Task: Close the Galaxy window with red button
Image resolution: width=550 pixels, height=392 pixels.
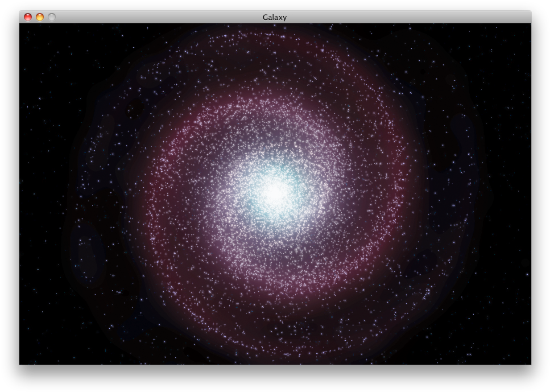Action: (x=28, y=17)
